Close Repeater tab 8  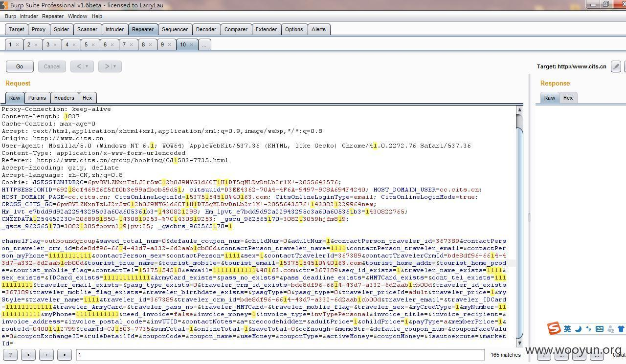(x=151, y=44)
